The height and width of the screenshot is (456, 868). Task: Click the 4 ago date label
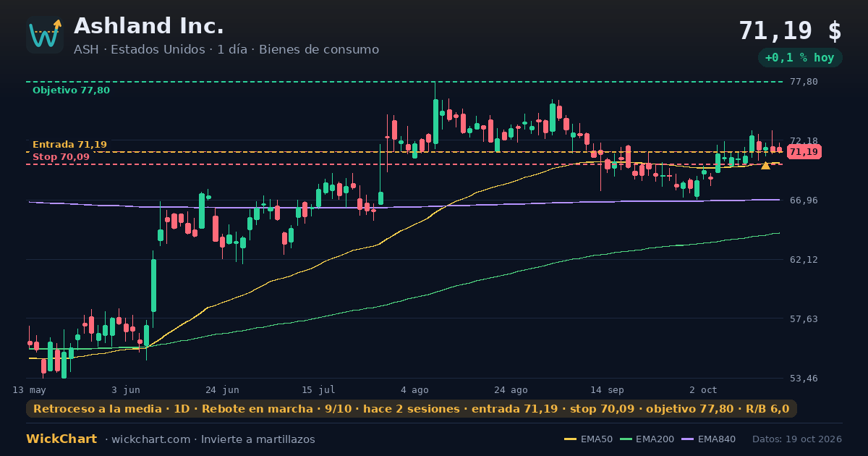coord(414,389)
